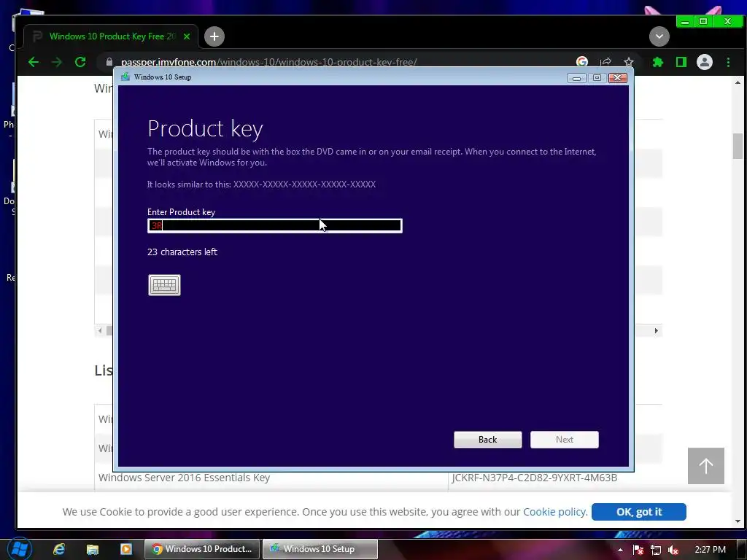This screenshot has height=560, width=747.
Task: Click the back-to-top arrow button
Action: tap(706, 466)
